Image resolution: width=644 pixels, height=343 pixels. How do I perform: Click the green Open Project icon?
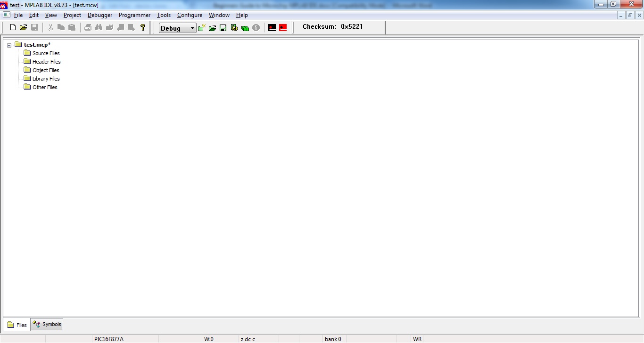[212, 28]
